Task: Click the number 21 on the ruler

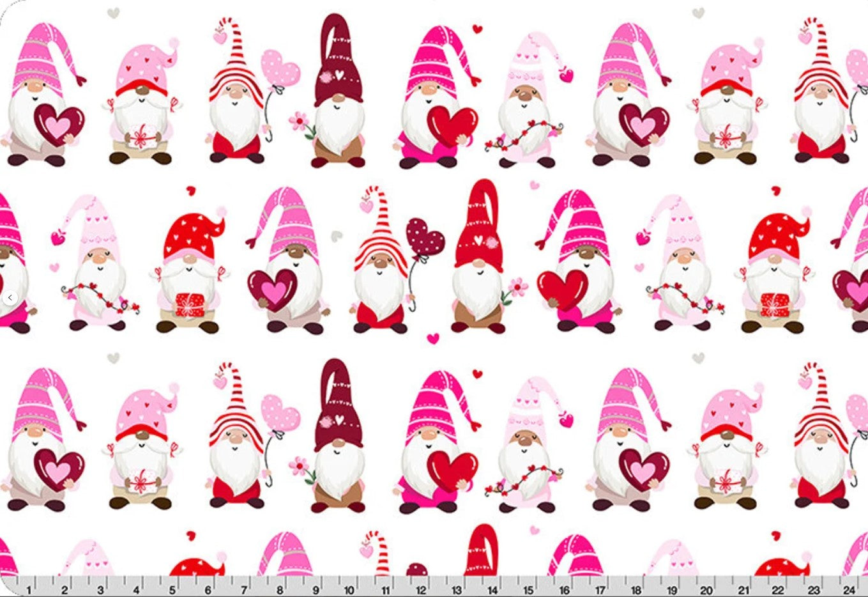Action: [x=743, y=589]
